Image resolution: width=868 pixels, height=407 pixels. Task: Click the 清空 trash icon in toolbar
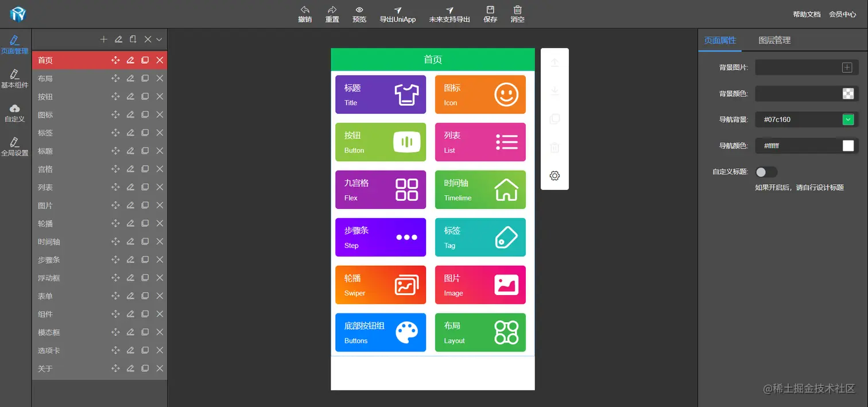pyautogui.click(x=518, y=10)
